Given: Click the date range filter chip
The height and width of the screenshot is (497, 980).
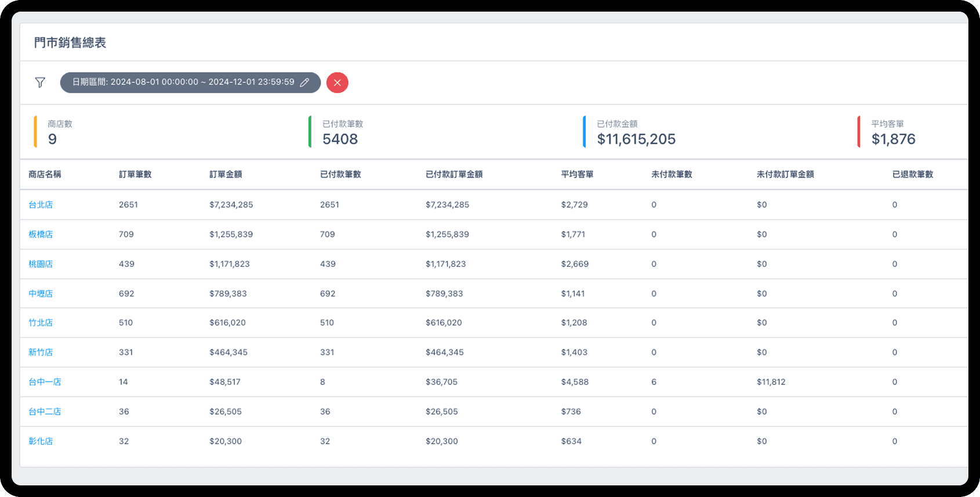Looking at the screenshot, I should (183, 82).
